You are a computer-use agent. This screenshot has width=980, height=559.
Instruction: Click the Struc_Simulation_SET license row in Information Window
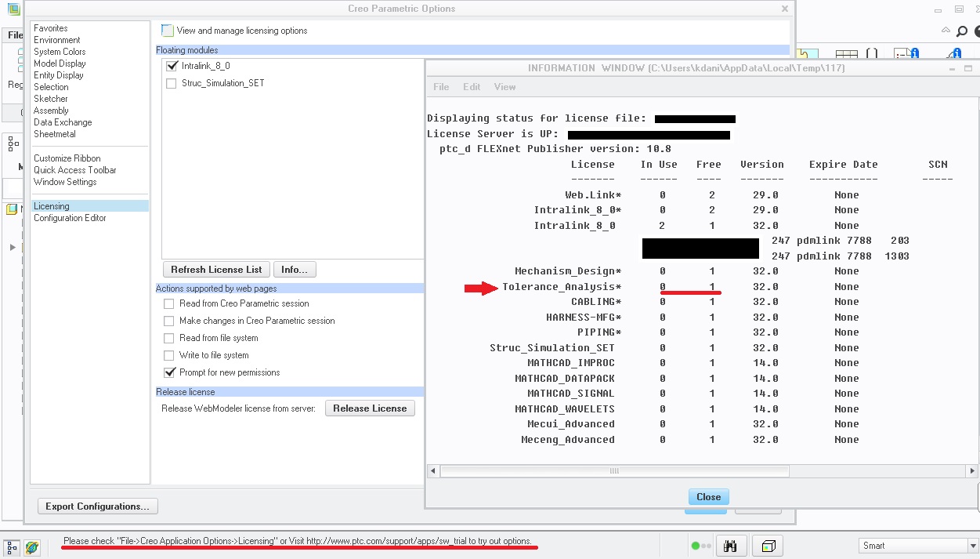pos(552,348)
